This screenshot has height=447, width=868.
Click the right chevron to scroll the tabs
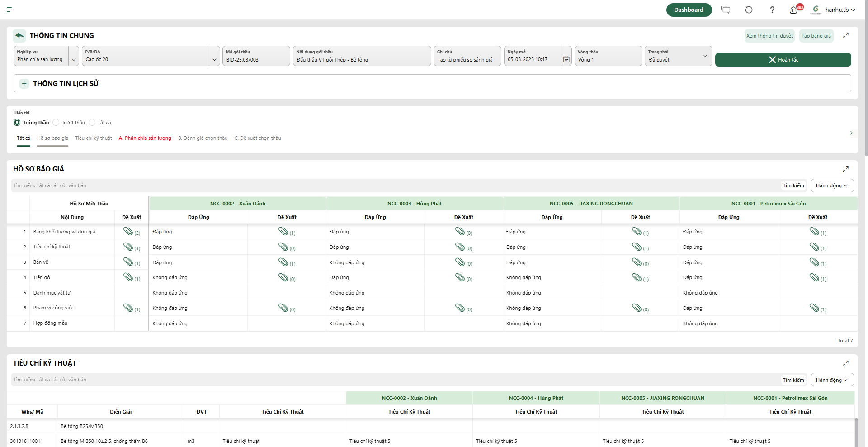point(851,133)
